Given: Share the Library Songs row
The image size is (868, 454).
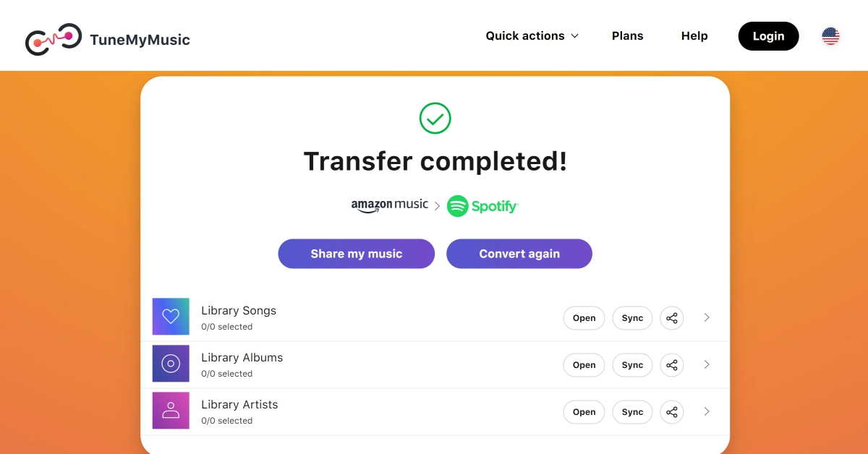Looking at the screenshot, I should pyautogui.click(x=672, y=318).
